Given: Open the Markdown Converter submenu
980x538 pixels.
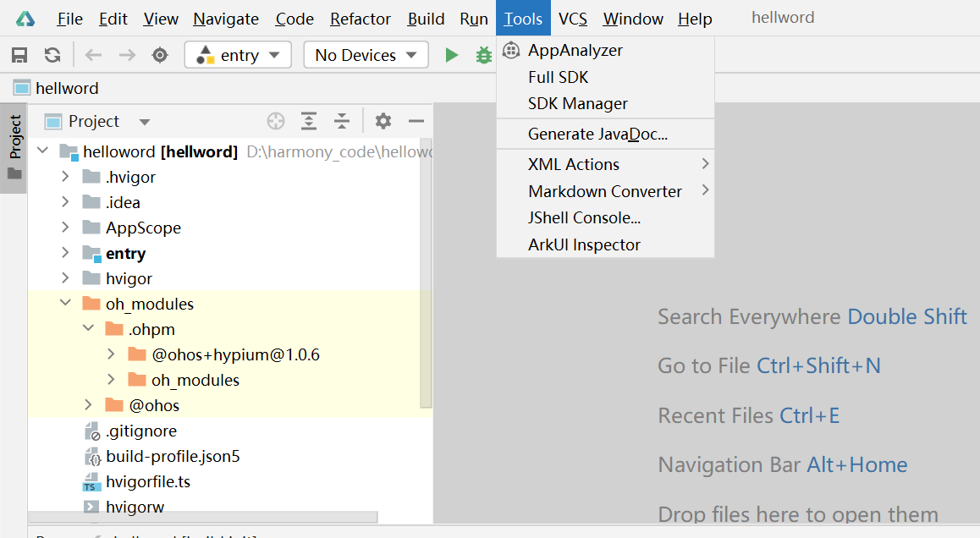Looking at the screenshot, I should coord(606,191).
